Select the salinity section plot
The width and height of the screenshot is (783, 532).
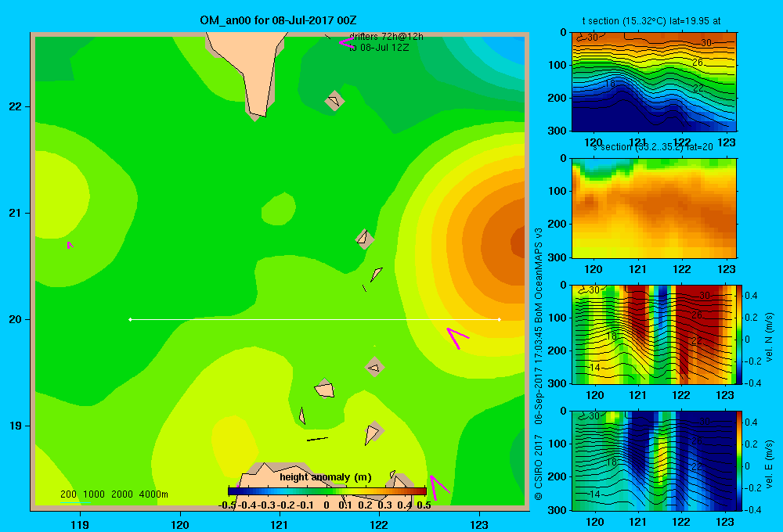click(x=654, y=208)
